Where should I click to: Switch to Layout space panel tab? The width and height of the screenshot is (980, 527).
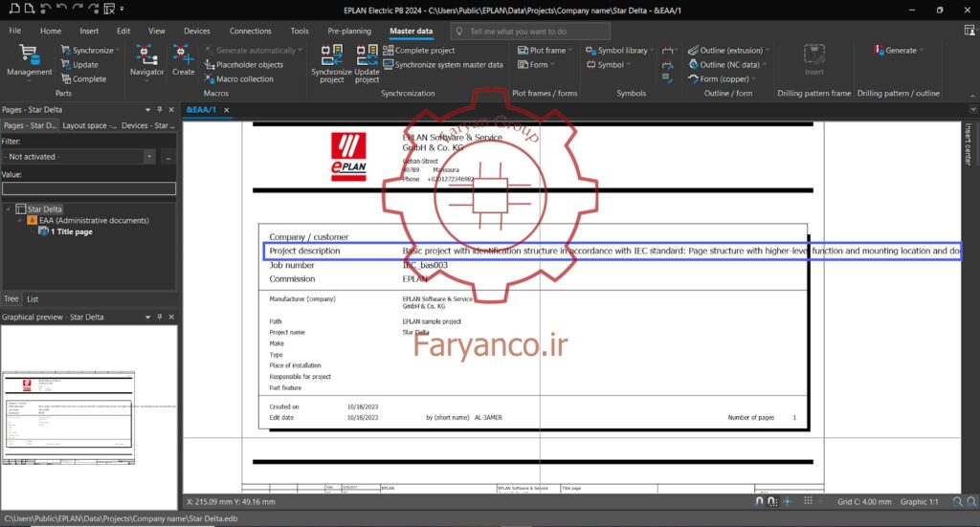point(89,125)
